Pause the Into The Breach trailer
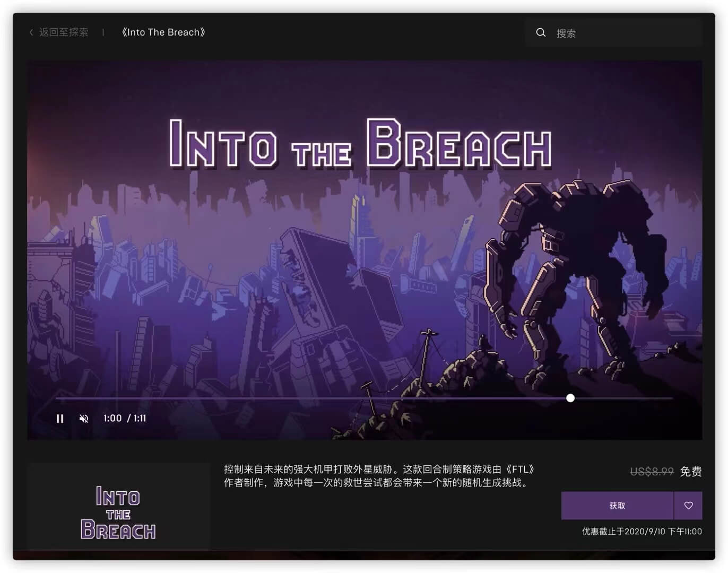 (x=60, y=419)
